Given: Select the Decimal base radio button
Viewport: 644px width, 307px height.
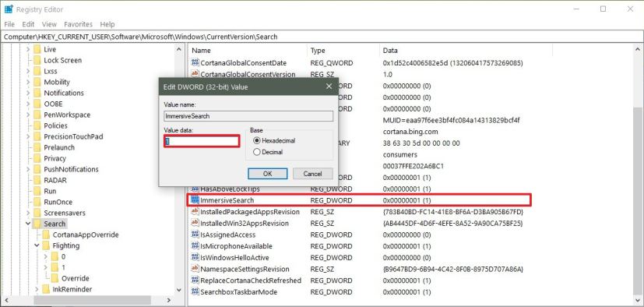Looking at the screenshot, I should point(257,152).
